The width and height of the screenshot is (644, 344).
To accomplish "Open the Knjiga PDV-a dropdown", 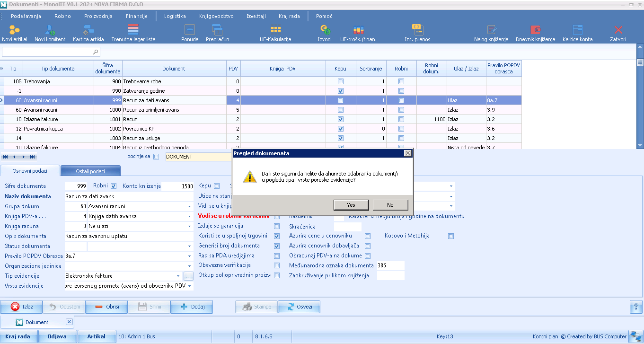I will pos(189,217).
